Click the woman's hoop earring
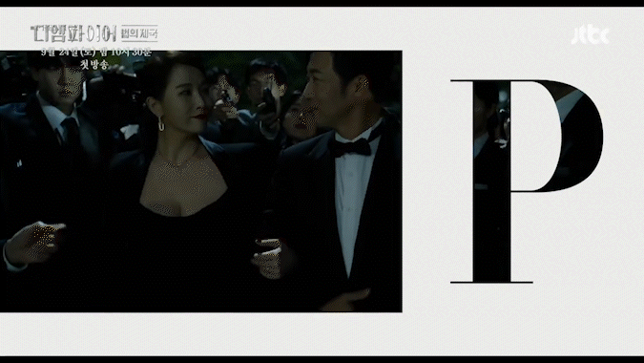This screenshot has height=363, width=644. point(161,124)
